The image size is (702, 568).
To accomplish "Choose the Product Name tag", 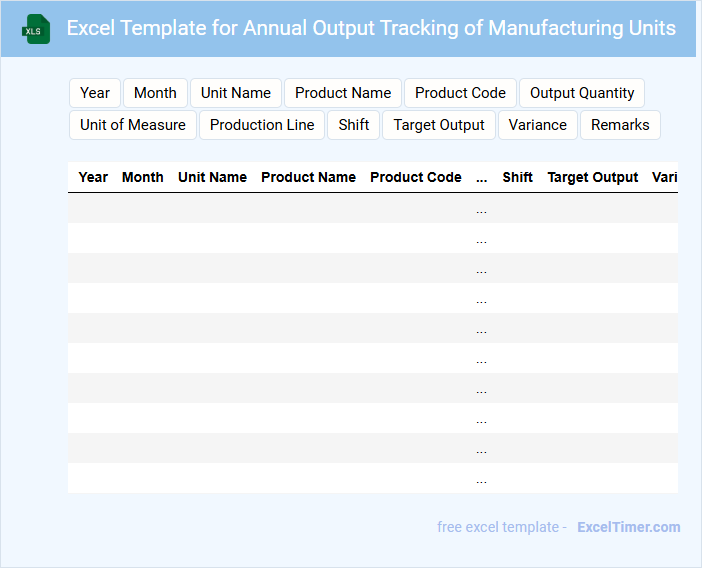I will 343,93.
